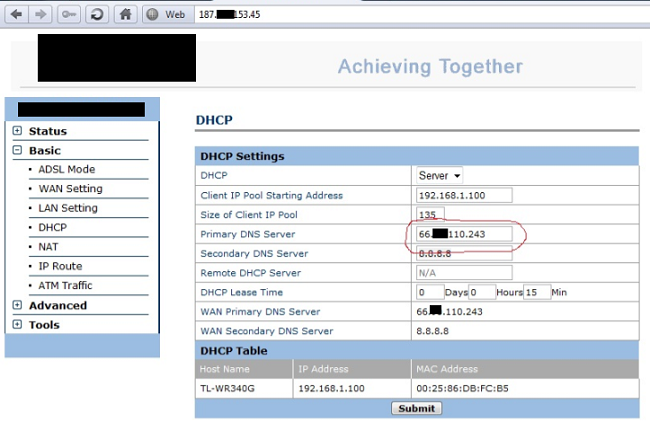This screenshot has width=650, height=421.
Task: Open the DHCP sidebar link
Action: click(53, 227)
